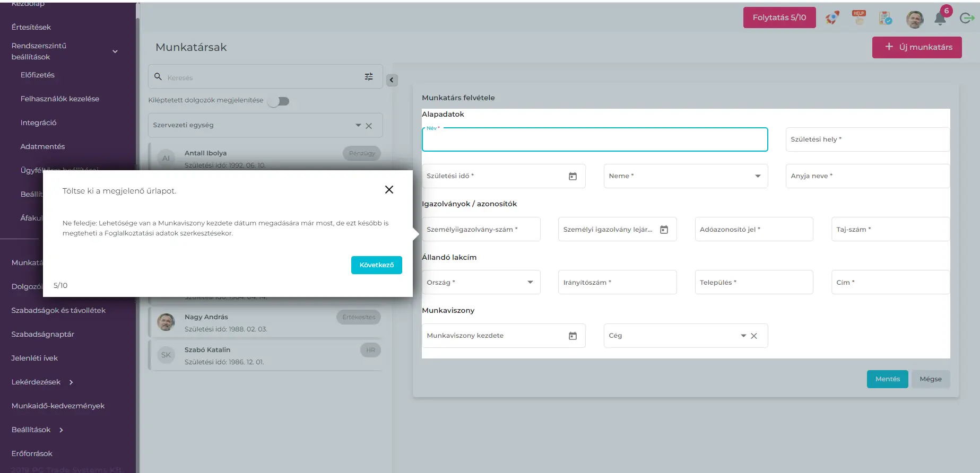Close the tutorial popup with X
The width and height of the screenshot is (980, 473).
coord(389,190)
